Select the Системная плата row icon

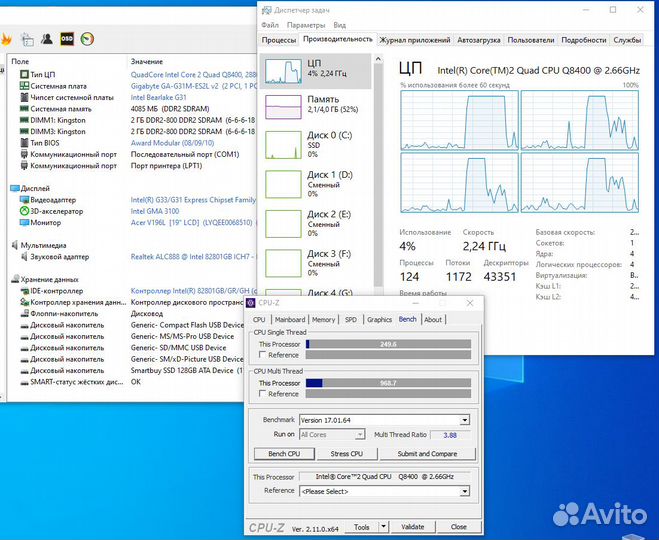click(24, 86)
